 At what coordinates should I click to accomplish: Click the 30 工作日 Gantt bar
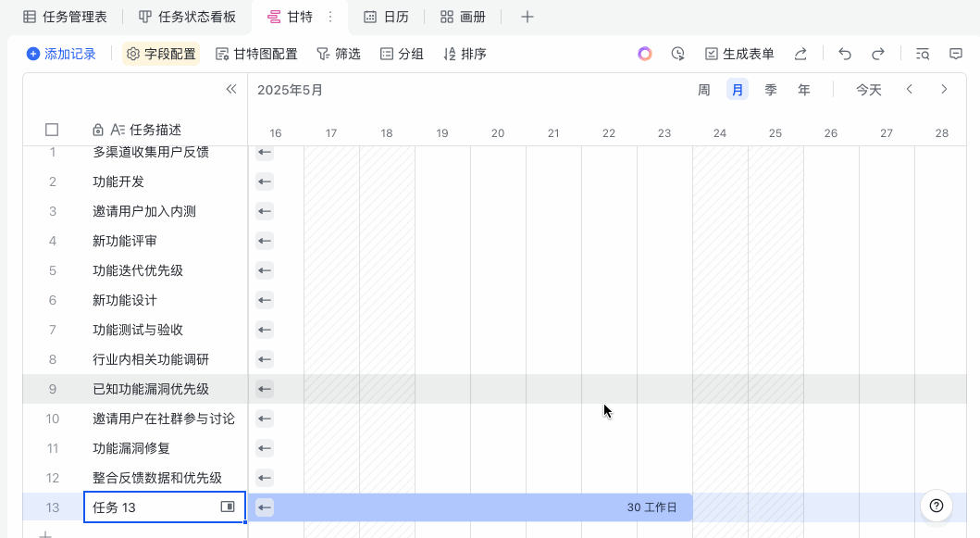471,507
